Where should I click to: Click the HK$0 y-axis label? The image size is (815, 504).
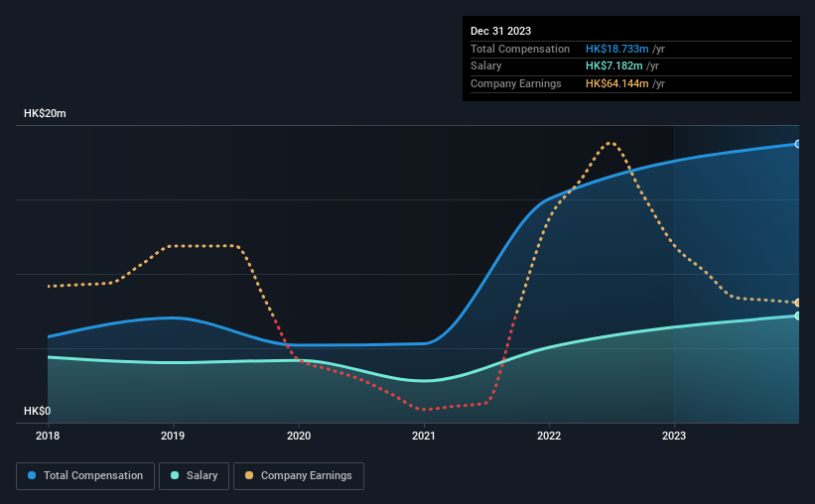point(38,411)
